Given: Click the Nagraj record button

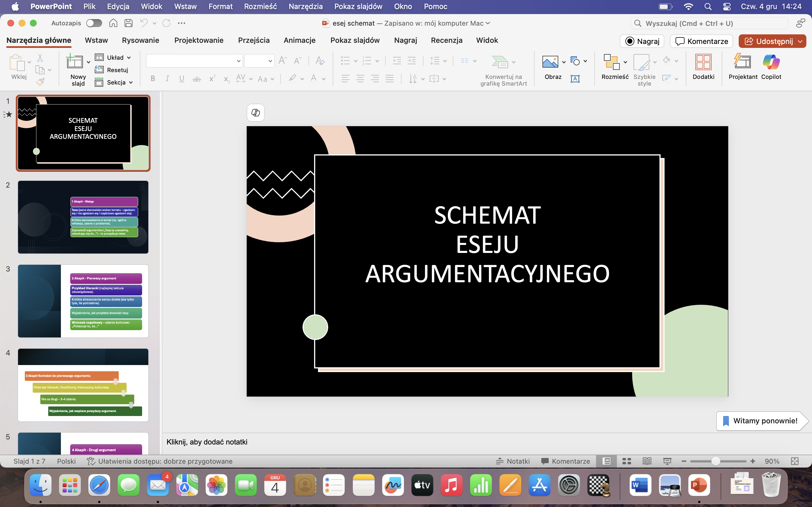Looking at the screenshot, I should coord(642,41).
